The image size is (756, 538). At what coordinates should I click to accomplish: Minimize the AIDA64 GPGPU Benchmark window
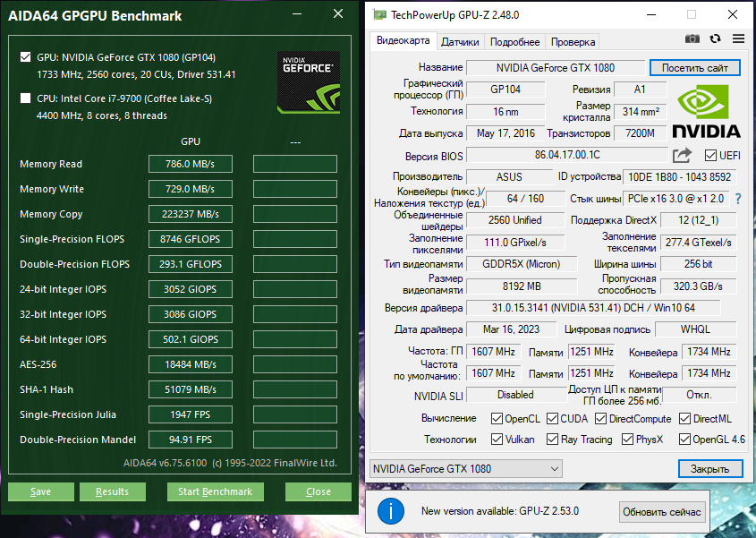[x=297, y=14]
